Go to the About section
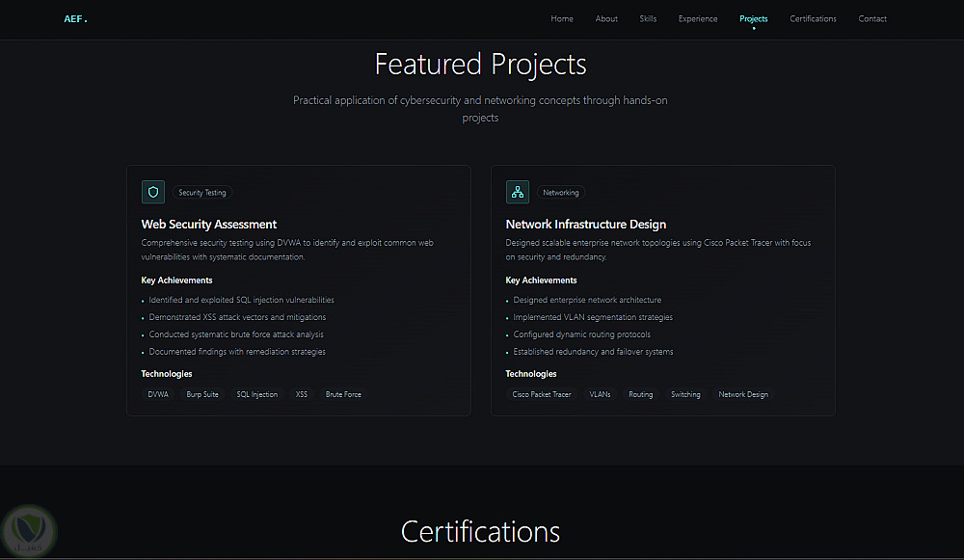 [606, 18]
